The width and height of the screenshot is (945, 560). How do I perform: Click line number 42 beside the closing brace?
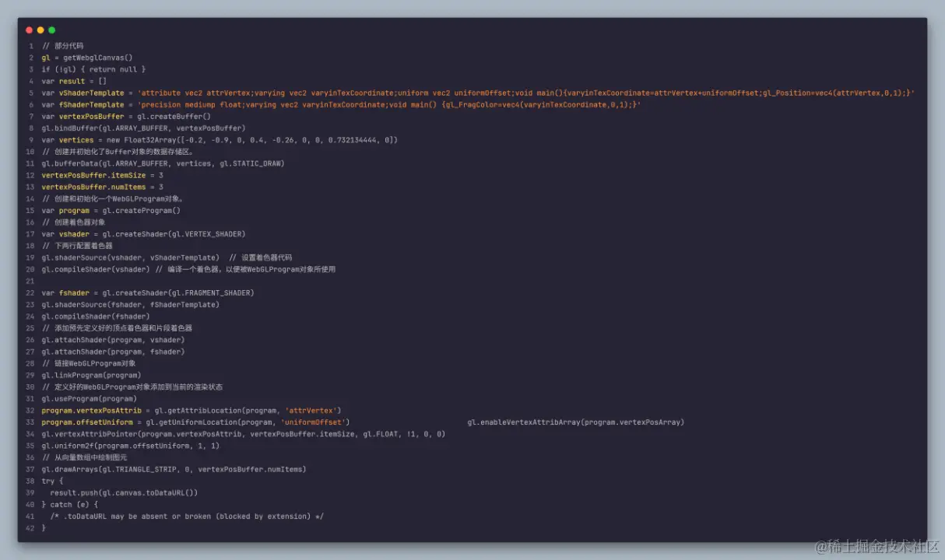point(30,528)
